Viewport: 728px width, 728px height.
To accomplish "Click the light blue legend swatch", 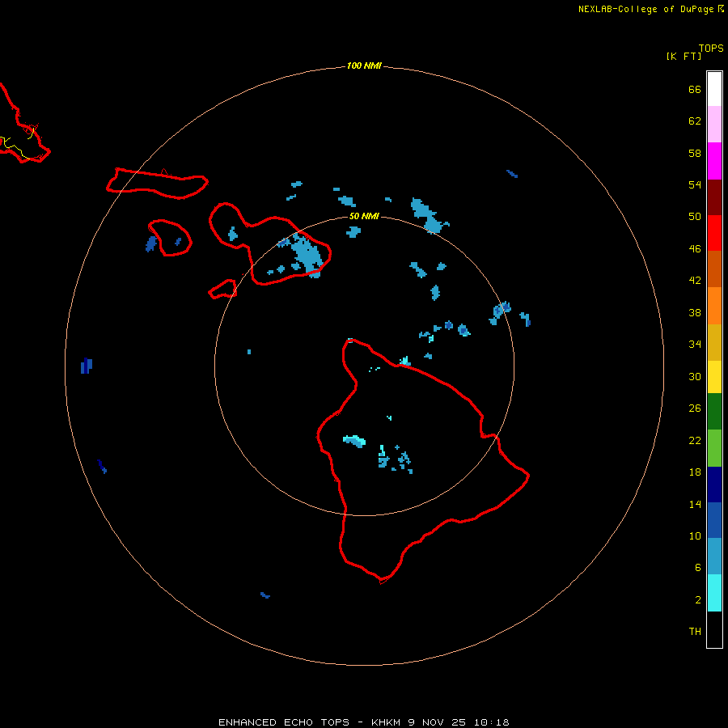I will [714, 557].
